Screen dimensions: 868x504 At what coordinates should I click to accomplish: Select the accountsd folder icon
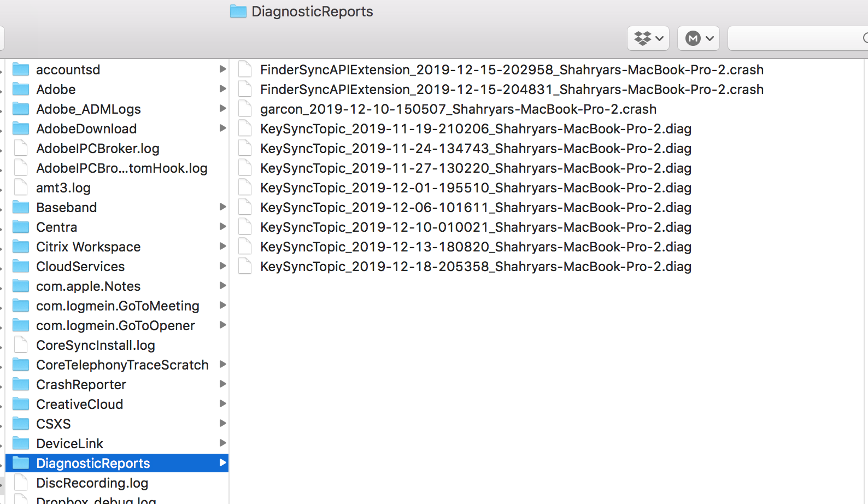click(21, 69)
